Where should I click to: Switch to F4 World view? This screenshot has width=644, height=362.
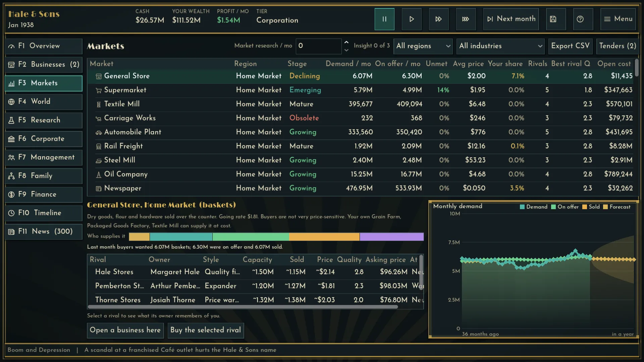tap(44, 102)
